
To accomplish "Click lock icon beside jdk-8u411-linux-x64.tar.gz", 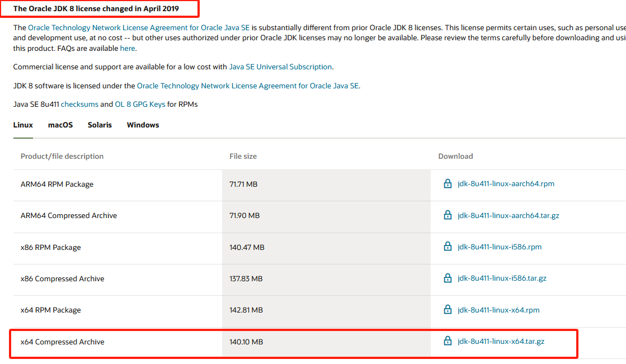I will point(448,341).
